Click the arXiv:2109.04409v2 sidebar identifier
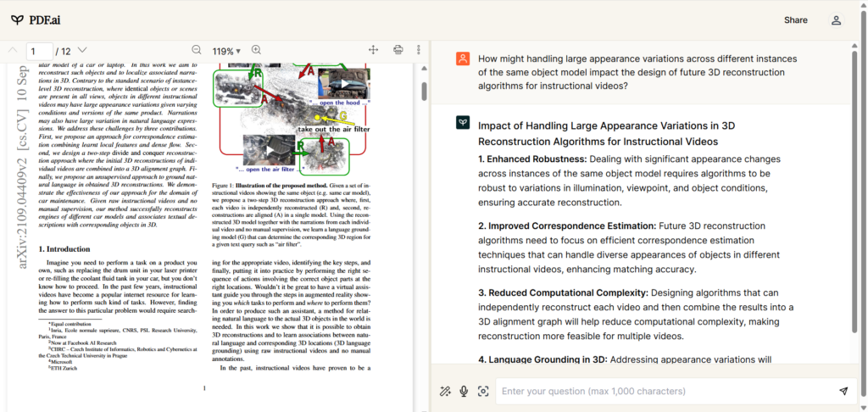The height and width of the screenshot is (412, 868). pyautogui.click(x=23, y=165)
